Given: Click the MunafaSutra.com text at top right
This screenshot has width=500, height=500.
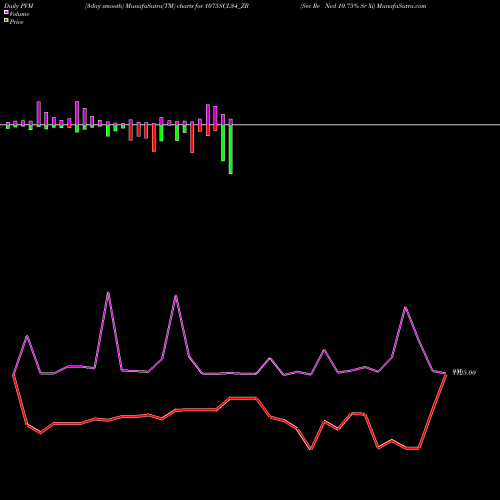Looking at the screenshot, I should point(401,6).
